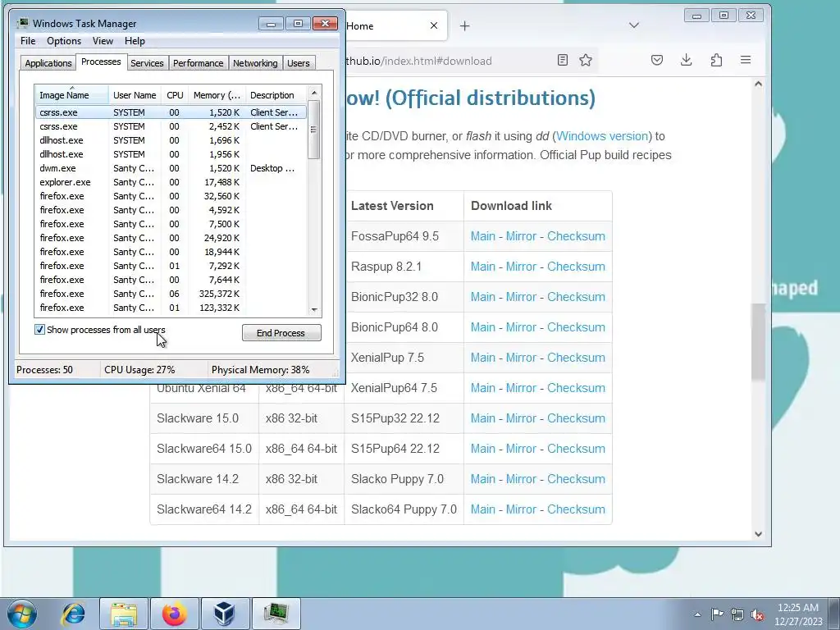Click process list scroll down arrow
Viewport: 840px width, 630px height.
[x=314, y=309]
